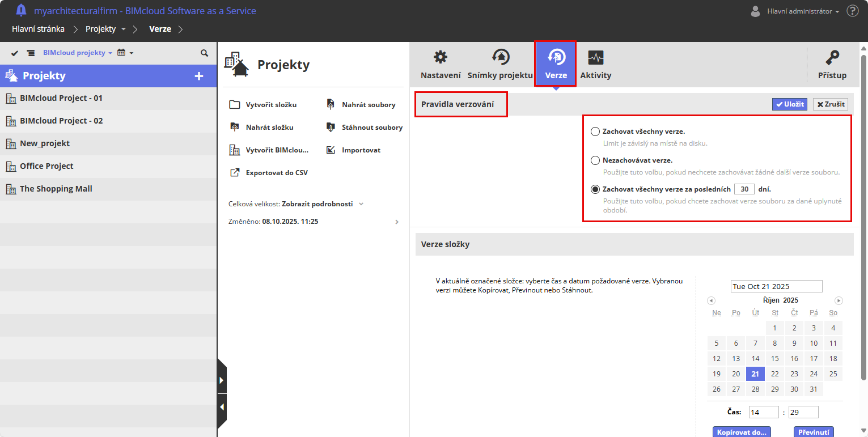
Task: Click the Exportovat do CSV icon
Action: 234,172
